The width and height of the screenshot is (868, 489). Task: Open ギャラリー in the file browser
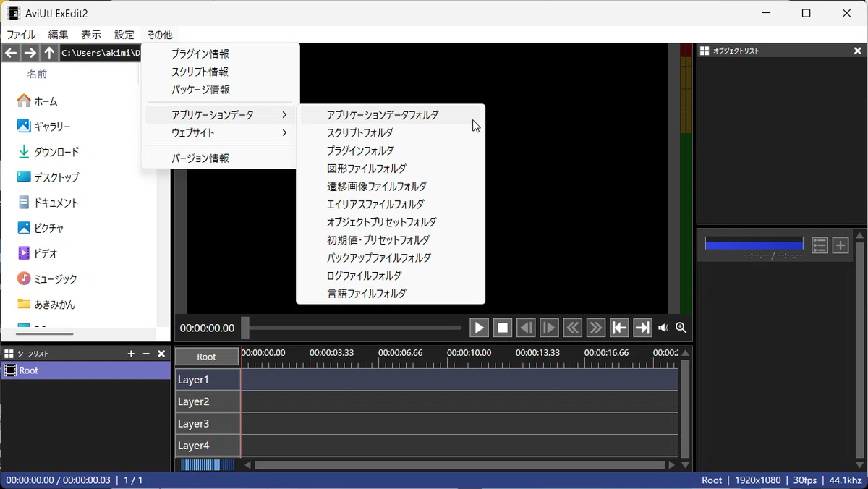pyautogui.click(x=43, y=127)
